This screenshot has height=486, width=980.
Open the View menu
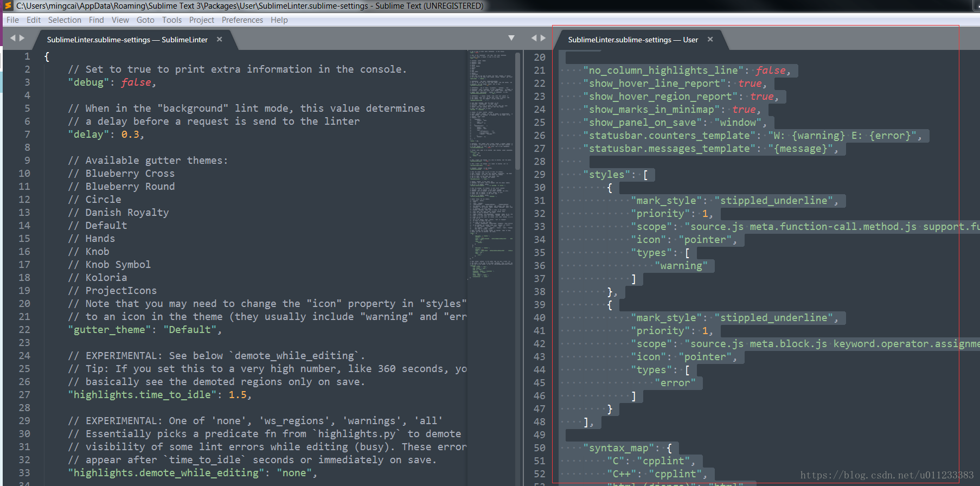pyautogui.click(x=120, y=20)
